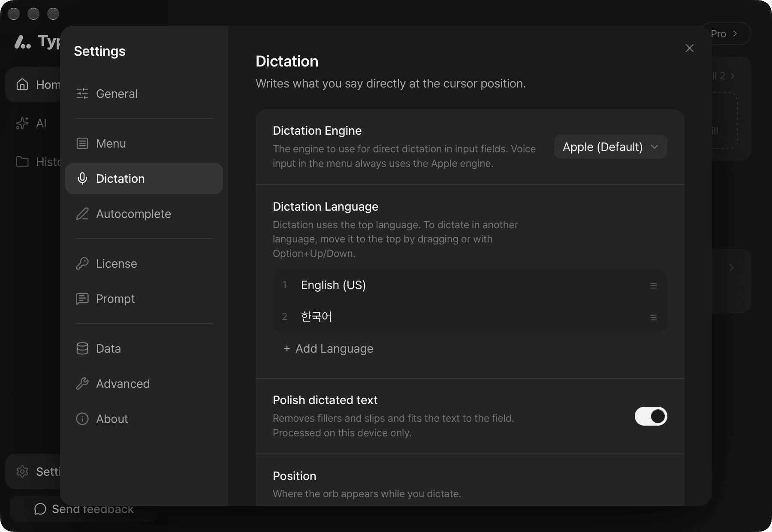The width and height of the screenshot is (772, 532).
Task: Grab the drag handle for English (US)
Action: point(654,286)
